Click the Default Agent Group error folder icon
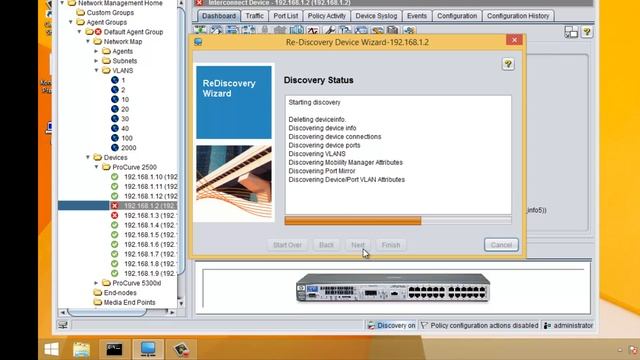 pos(94,32)
